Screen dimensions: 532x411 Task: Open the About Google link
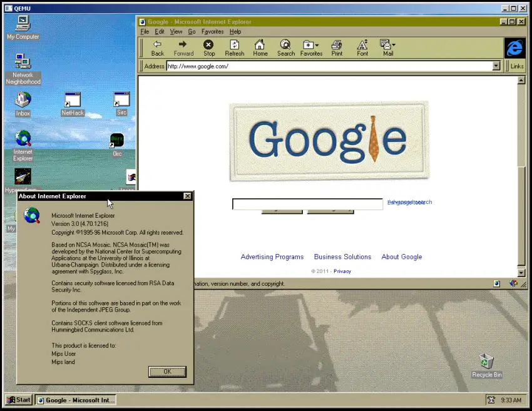click(x=402, y=256)
